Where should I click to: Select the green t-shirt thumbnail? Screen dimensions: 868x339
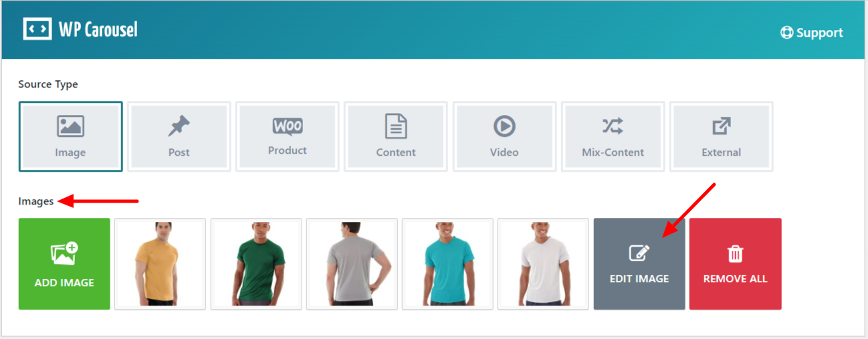pos(256,264)
